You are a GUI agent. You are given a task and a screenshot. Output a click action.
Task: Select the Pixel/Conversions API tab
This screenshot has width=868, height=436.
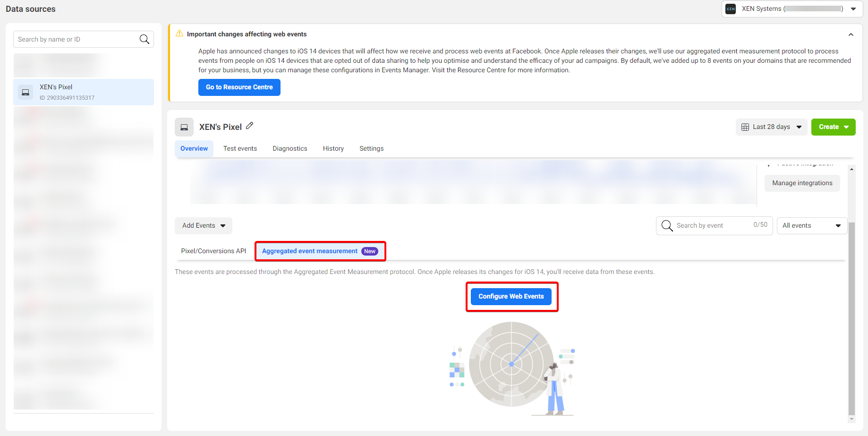213,251
